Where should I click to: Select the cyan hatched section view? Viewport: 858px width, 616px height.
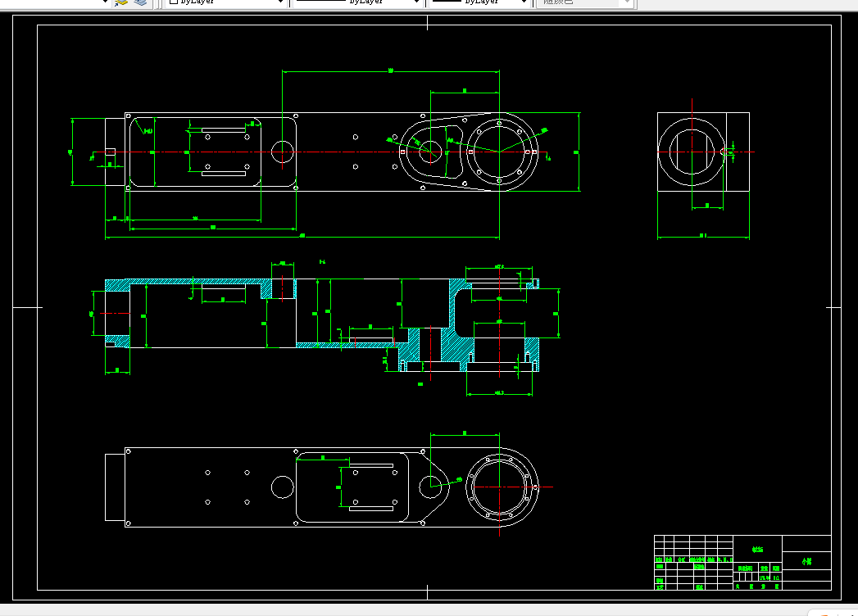[x=322, y=325]
